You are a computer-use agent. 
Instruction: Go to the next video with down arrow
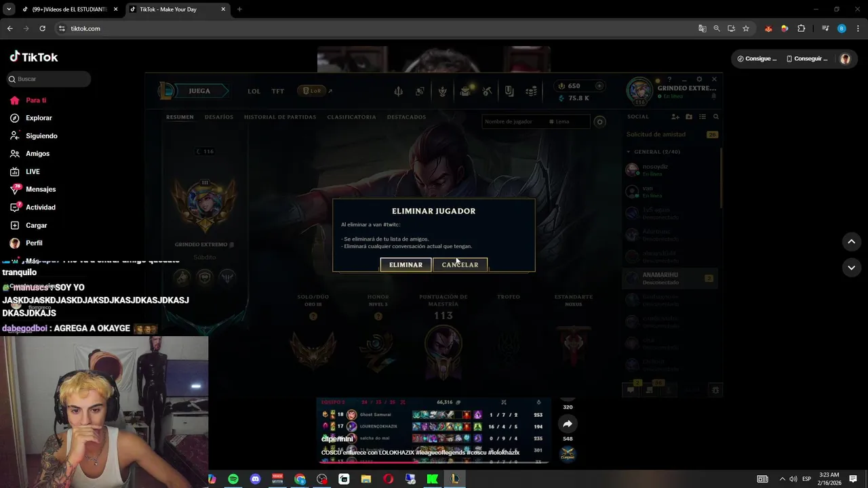point(852,268)
